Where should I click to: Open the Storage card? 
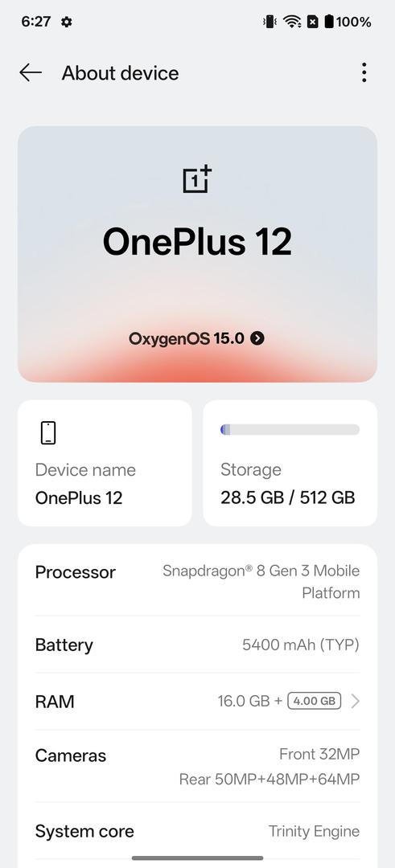tap(290, 463)
